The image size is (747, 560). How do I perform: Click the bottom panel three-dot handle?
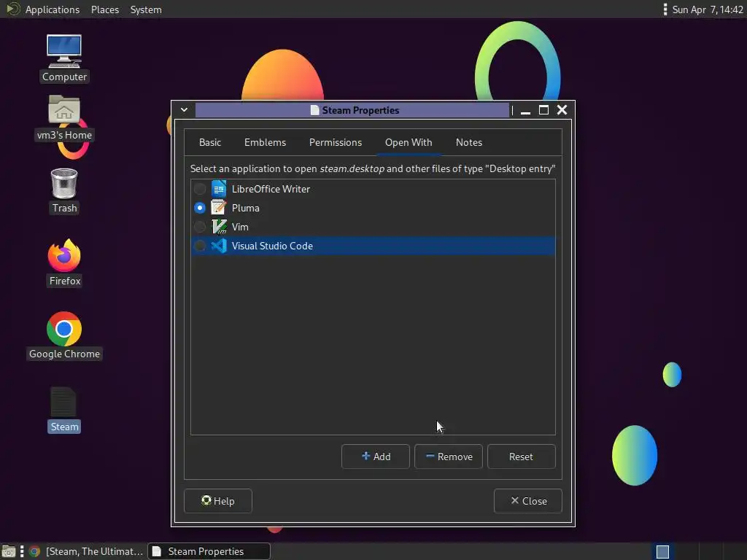click(22, 551)
